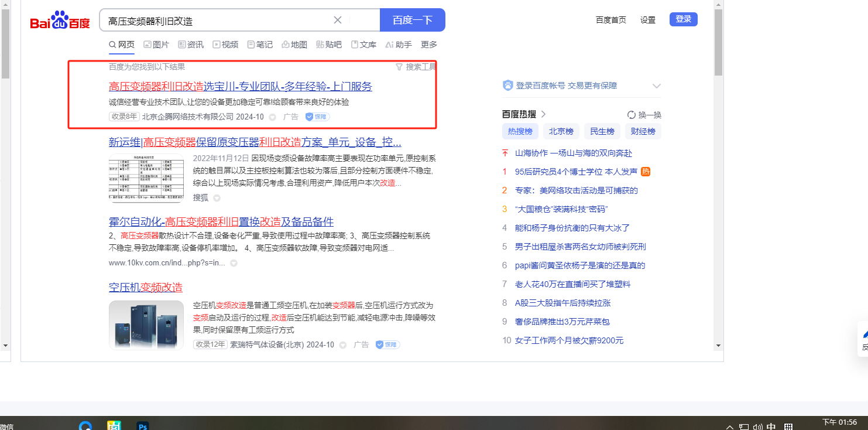Open the 搜索工具 filter
This screenshot has height=430, width=868.
pos(416,67)
